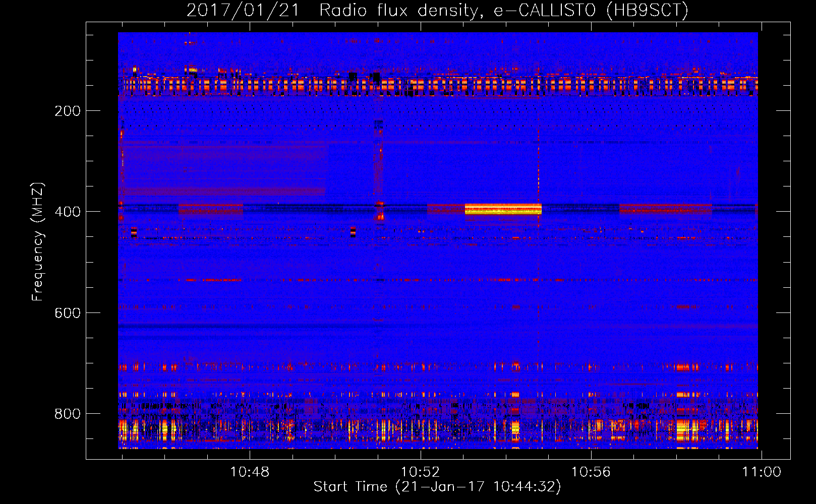Click the 800 frequency tick label

pyautogui.click(x=68, y=414)
